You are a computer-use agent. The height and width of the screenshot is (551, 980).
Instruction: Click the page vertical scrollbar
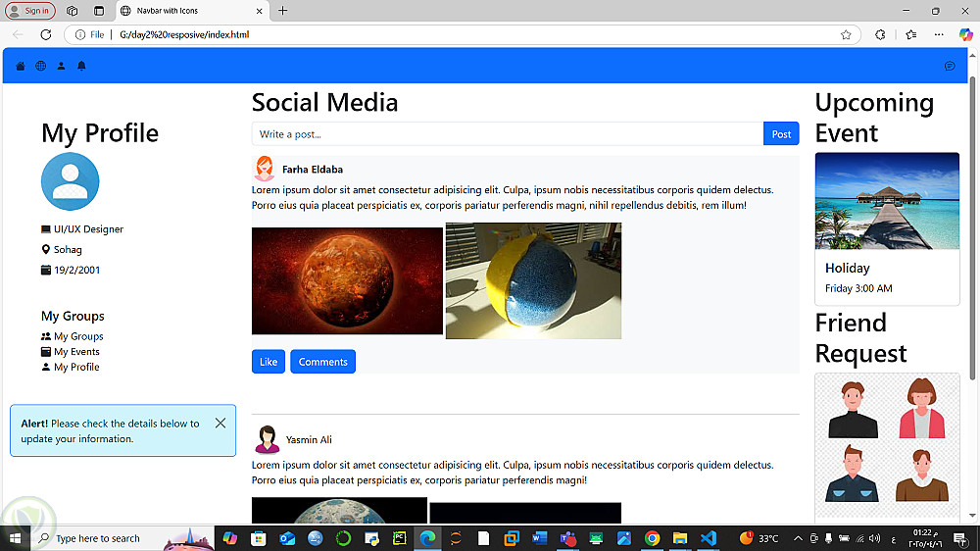pyautogui.click(x=972, y=228)
